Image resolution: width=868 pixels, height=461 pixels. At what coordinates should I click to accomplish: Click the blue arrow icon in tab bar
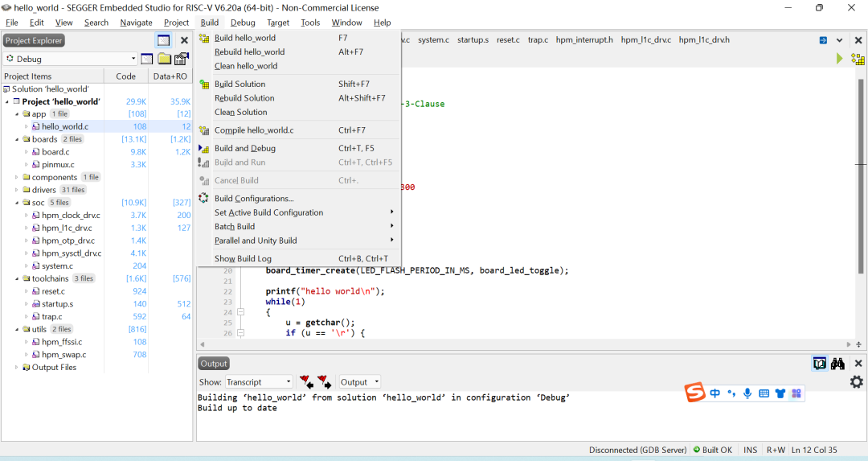pyautogui.click(x=823, y=40)
